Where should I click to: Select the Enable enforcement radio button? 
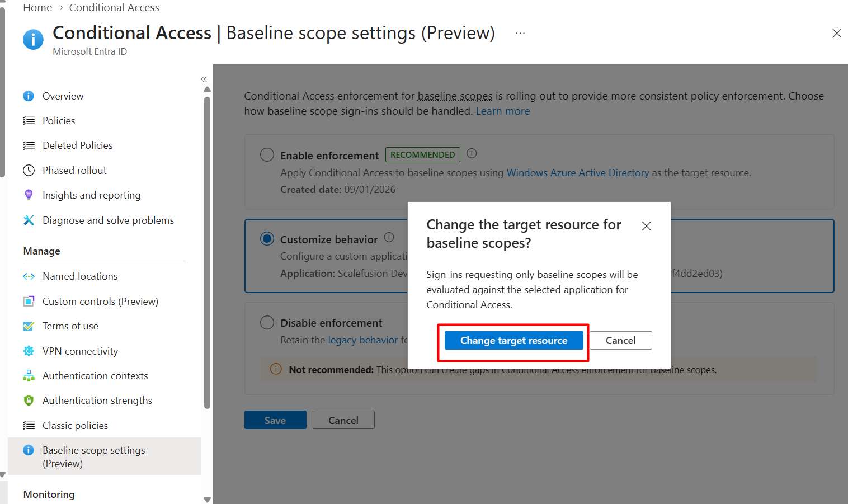267,155
